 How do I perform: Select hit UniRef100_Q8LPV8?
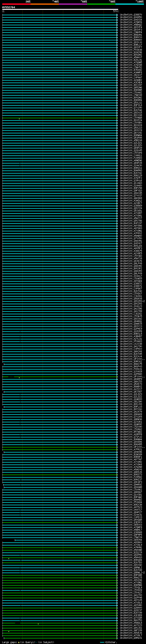coord(131,263)
